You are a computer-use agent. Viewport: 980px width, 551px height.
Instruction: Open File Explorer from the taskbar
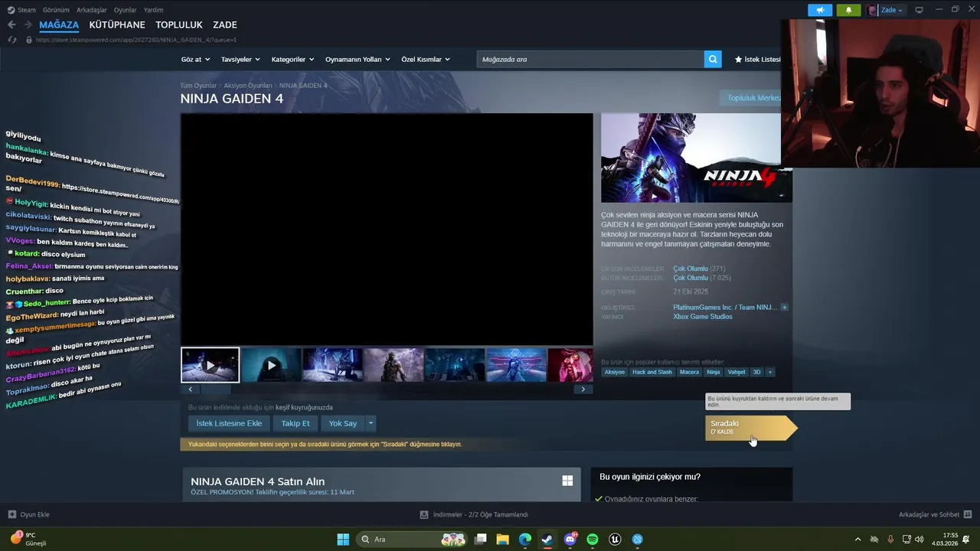[502, 540]
